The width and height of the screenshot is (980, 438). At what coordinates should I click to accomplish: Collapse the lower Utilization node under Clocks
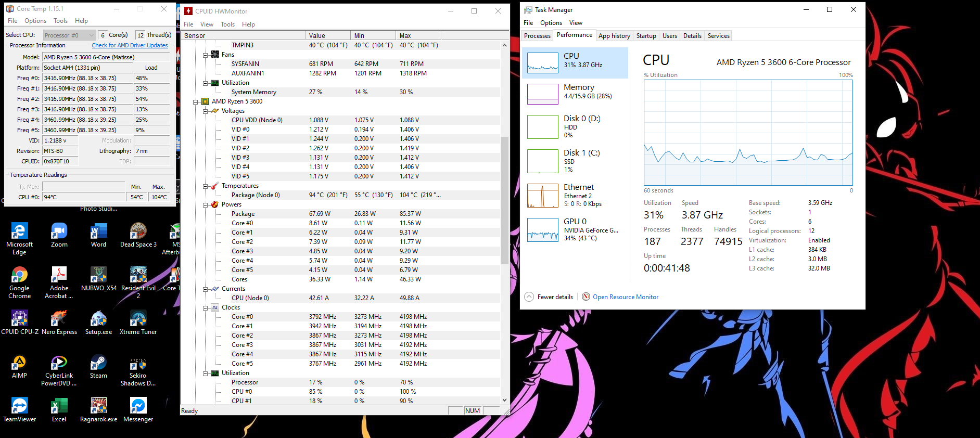coord(206,373)
